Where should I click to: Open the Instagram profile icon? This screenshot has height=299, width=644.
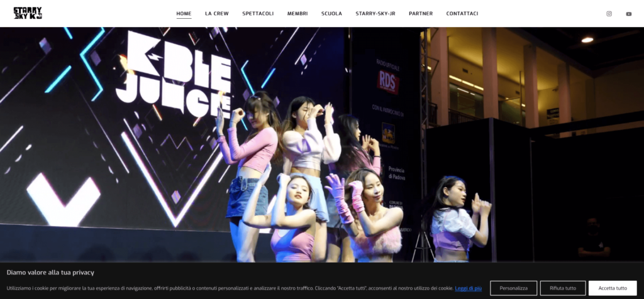[609, 14]
